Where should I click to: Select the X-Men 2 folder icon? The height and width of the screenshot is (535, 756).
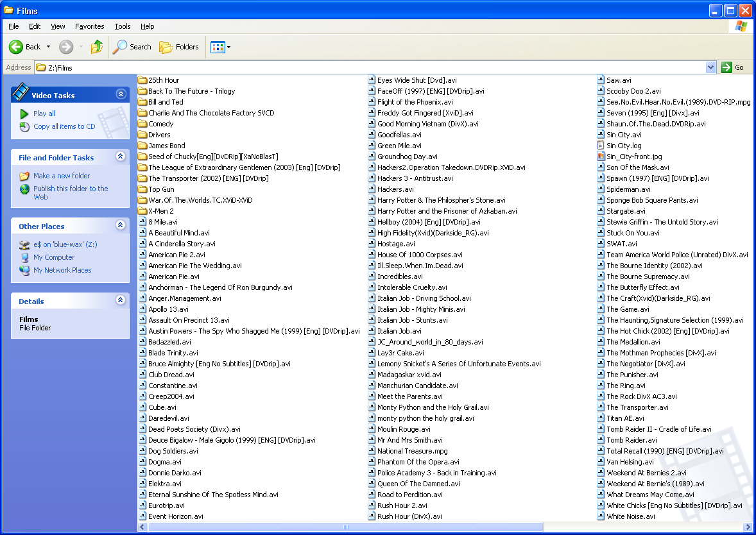tap(142, 211)
